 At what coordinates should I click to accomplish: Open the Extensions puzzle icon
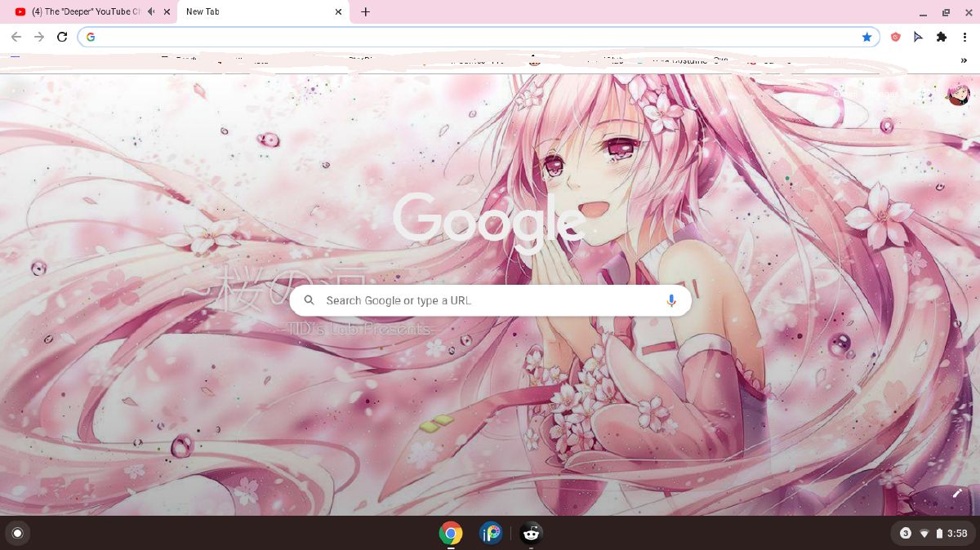point(942,37)
